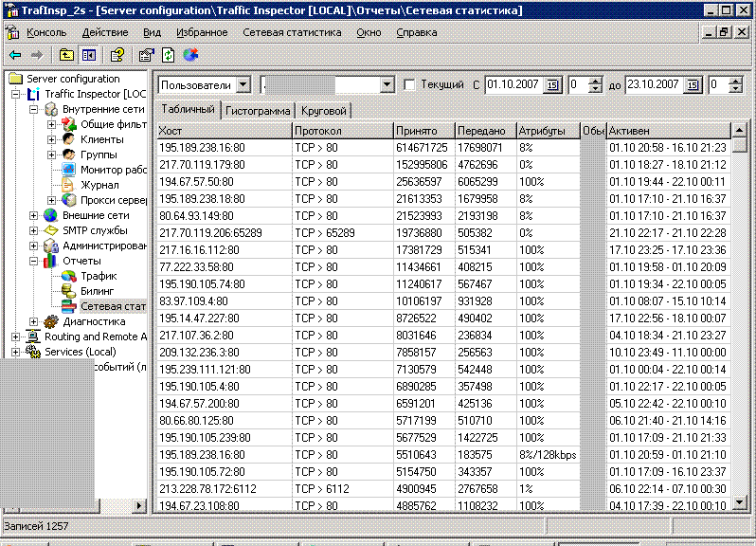Viewport: 756px width, 546px height.
Task: Open the Пользователи dropdown
Action: tap(244, 85)
